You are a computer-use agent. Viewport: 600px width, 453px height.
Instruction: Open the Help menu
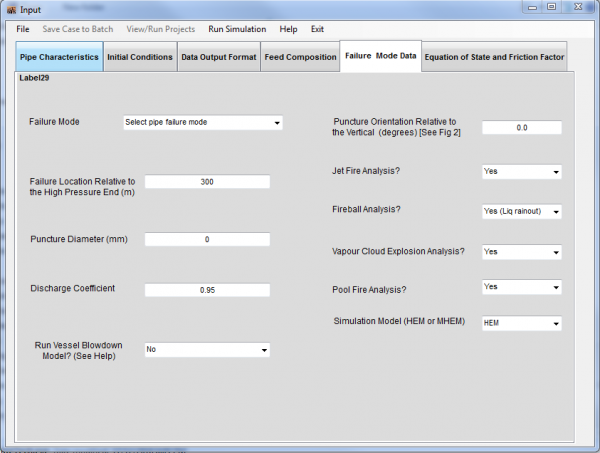[x=288, y=29]
